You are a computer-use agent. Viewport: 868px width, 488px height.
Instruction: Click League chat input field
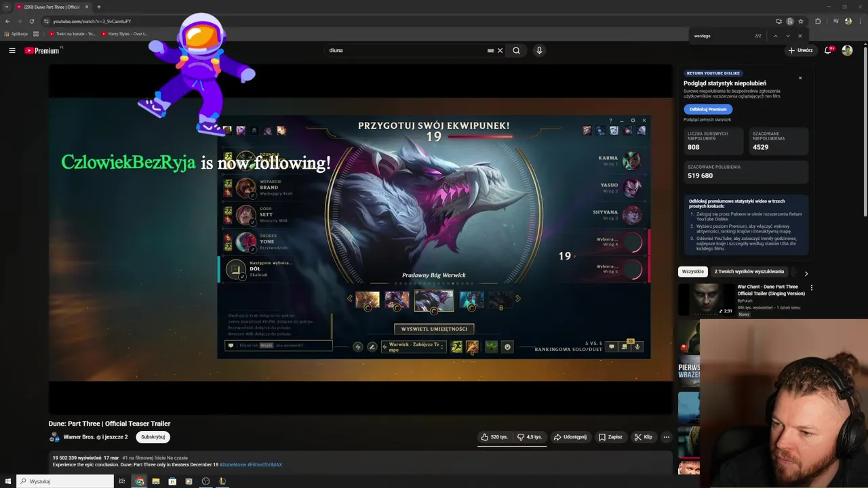tap(279, 346)
